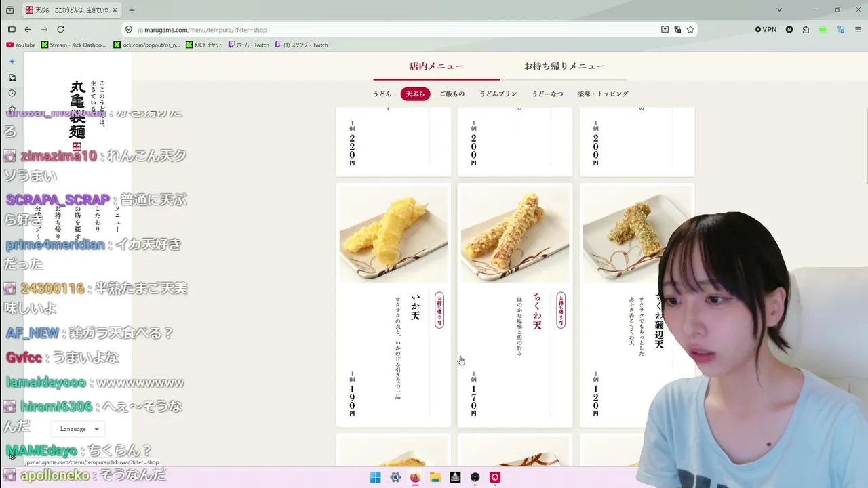868x488 pixels.
Task: Click the Firefox taskbar icon
Action: [x=415, y=477]
